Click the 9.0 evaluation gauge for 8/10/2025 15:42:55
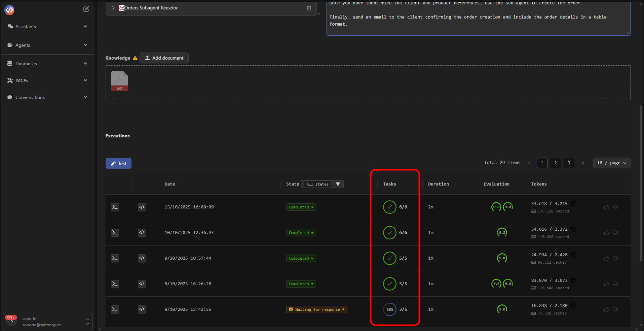The height and width of the screenshot is (331, 644). (502, 309)
